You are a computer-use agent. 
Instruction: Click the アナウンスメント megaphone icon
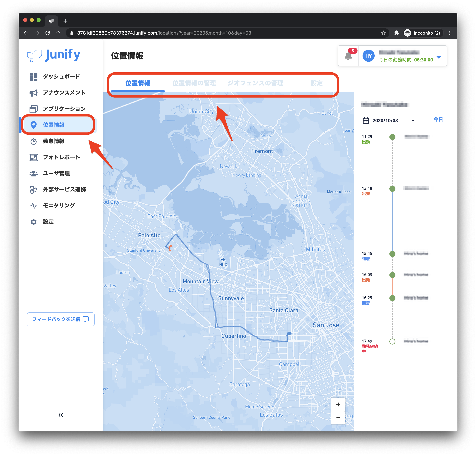(x=34, y=93)
